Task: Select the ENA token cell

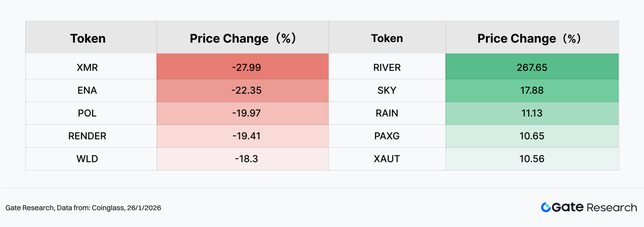Action: tap(87, 90)
